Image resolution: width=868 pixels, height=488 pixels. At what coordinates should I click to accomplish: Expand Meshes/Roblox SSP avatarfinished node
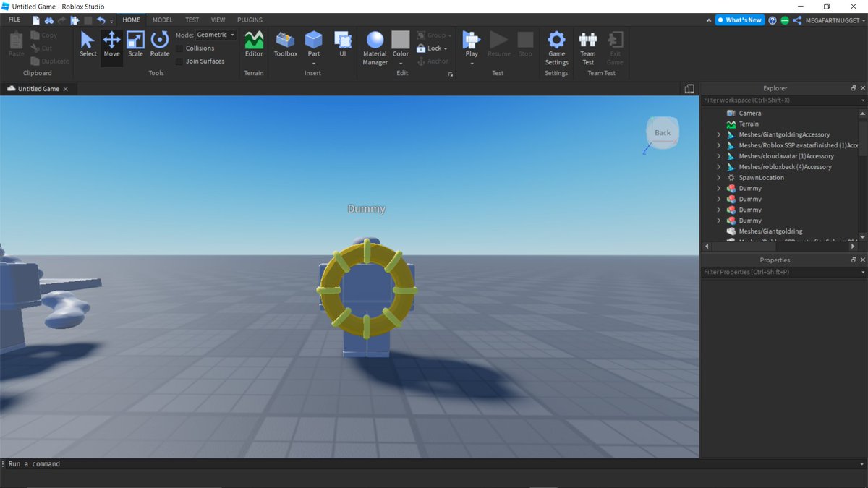718,145
